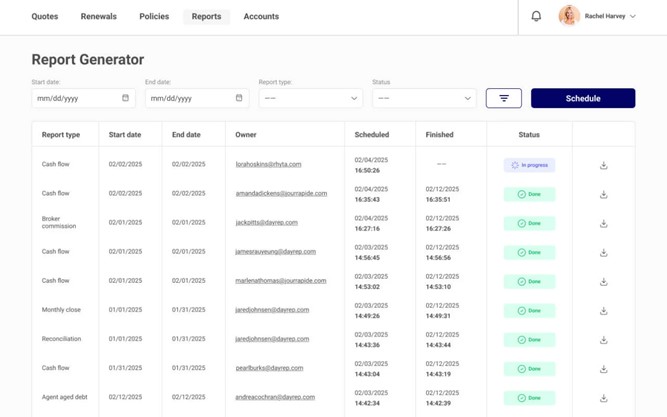Open pearlburks@dayrep.com owner link
The height and width of the screenshot is (417, 667).
pyautogui.click(x=269, y=368)
